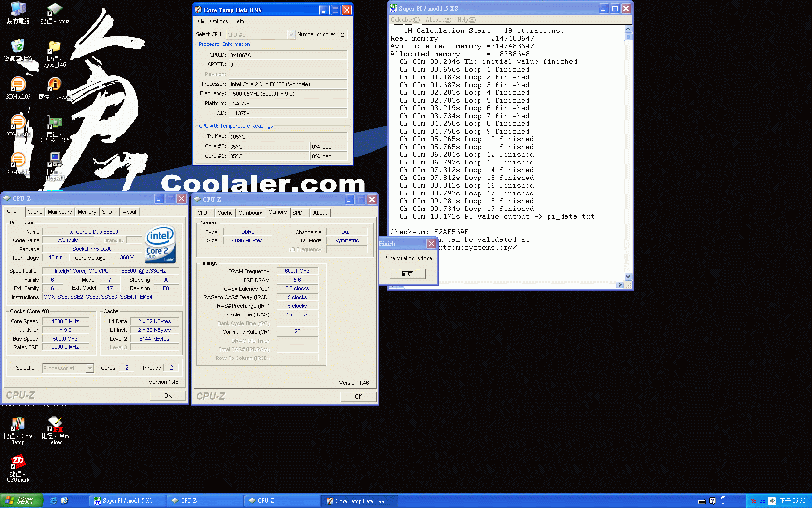Open the File menu in Core Temp
The width and height of the screenshot is (812, 508).
[200, 21]
